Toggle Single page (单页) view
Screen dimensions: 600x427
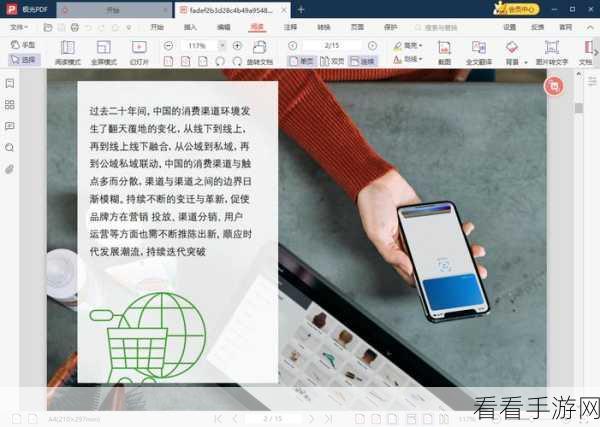pos(302,61)
